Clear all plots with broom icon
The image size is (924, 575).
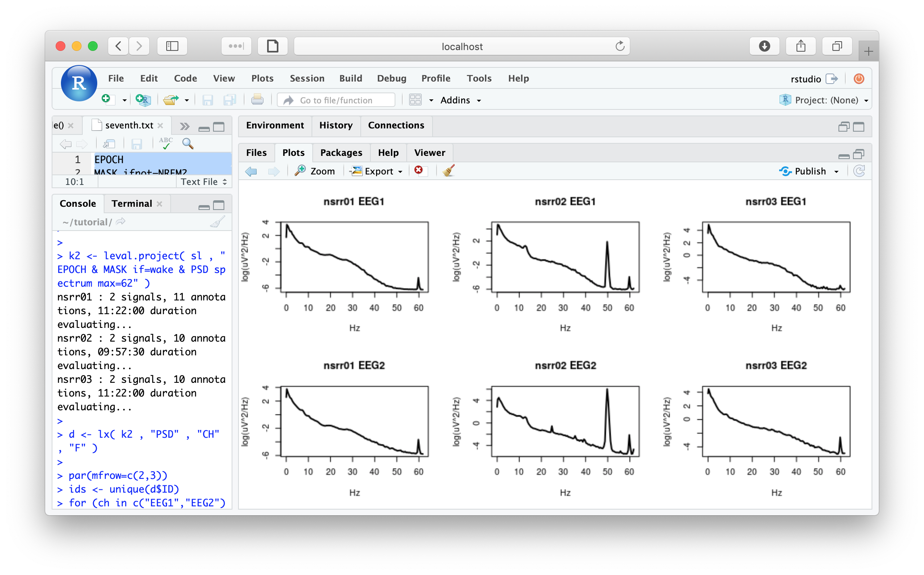448,171
